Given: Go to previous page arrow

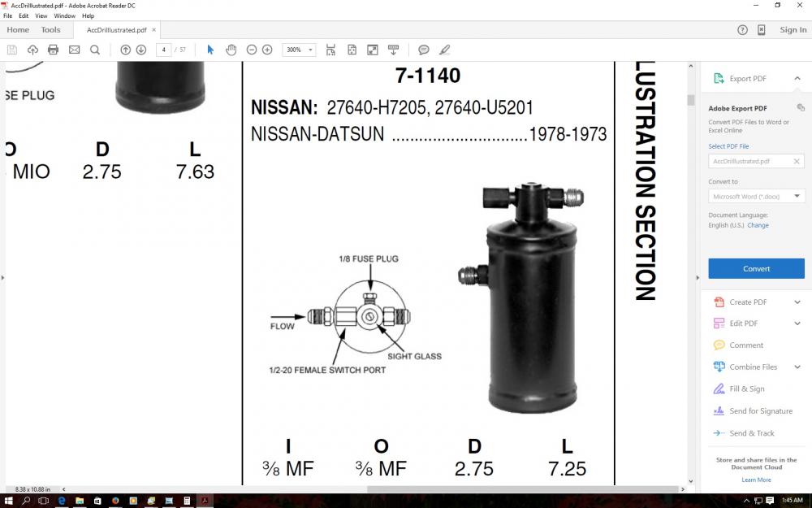Looking at the screenshot, I should 125,50.
